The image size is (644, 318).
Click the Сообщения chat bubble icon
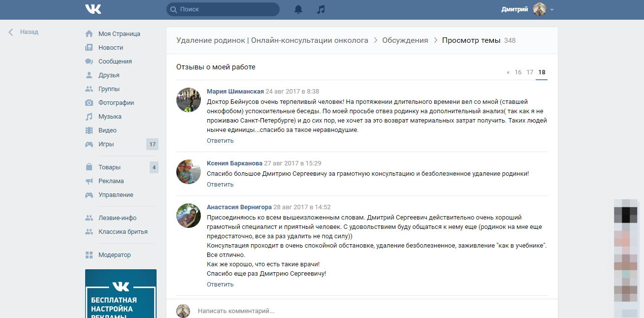[89, 62]
